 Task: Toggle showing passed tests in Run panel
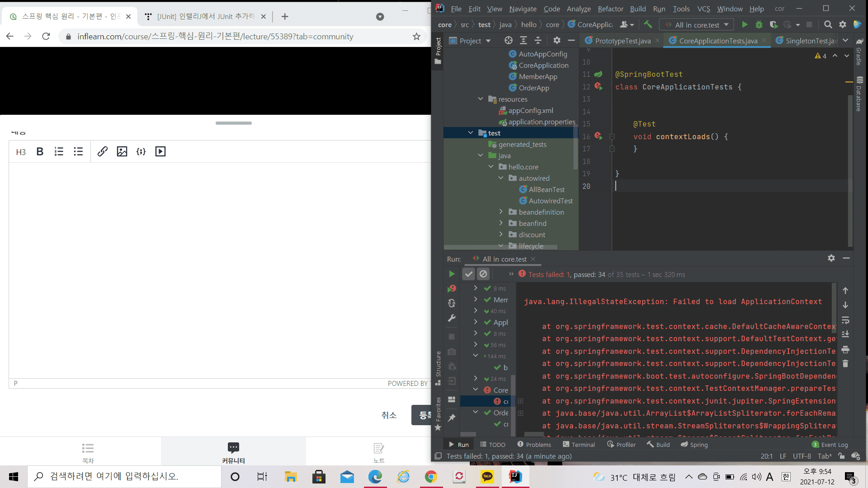[468, 274]
